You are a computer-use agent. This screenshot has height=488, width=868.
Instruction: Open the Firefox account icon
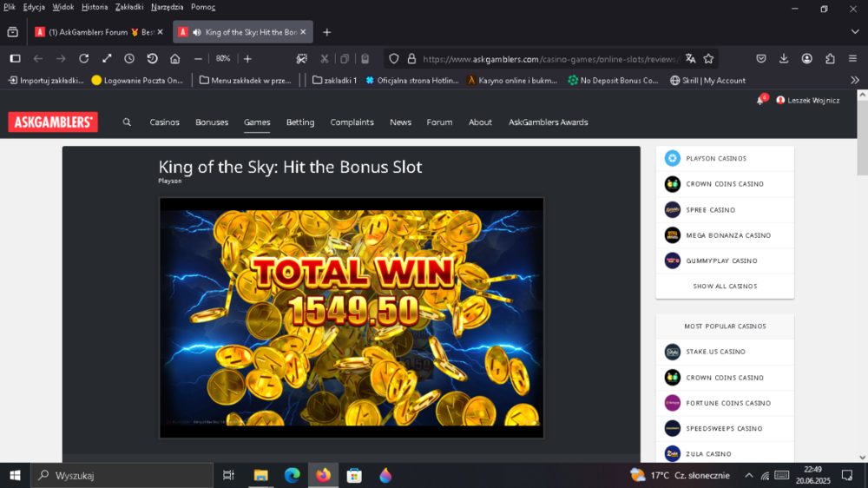click(807, 58)
